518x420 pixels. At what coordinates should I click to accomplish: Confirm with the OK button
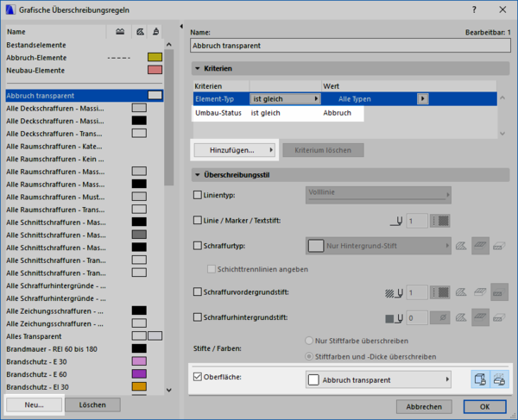tap(484, 407)
